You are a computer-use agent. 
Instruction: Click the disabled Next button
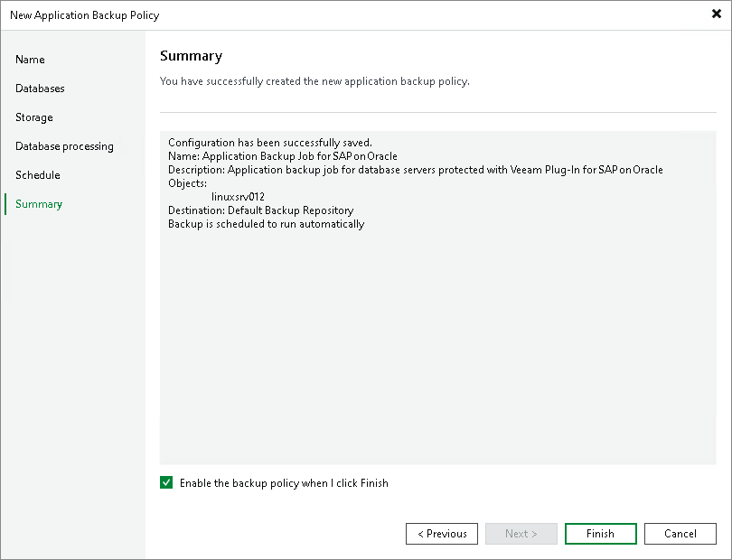coord(521,533)
